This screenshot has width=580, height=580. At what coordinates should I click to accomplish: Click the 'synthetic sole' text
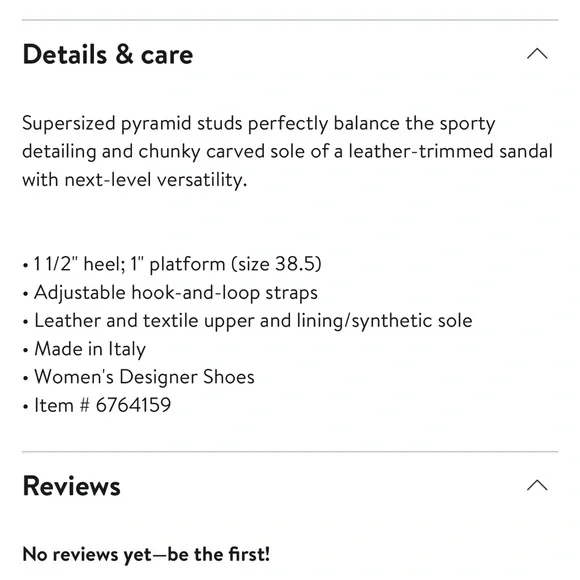pos(412,321)
